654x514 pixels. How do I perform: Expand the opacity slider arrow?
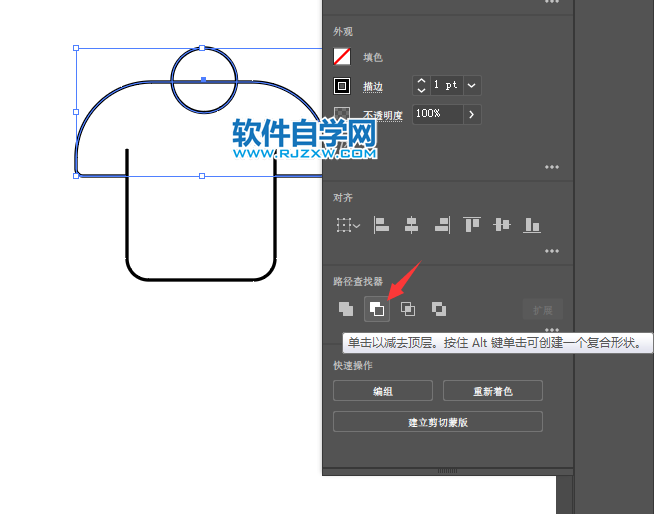472,114
